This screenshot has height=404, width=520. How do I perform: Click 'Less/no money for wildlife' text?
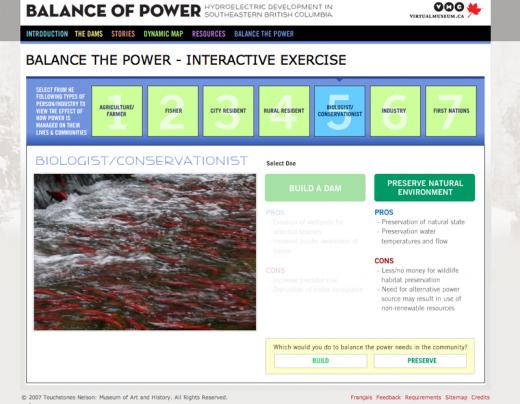pos(420,270)
